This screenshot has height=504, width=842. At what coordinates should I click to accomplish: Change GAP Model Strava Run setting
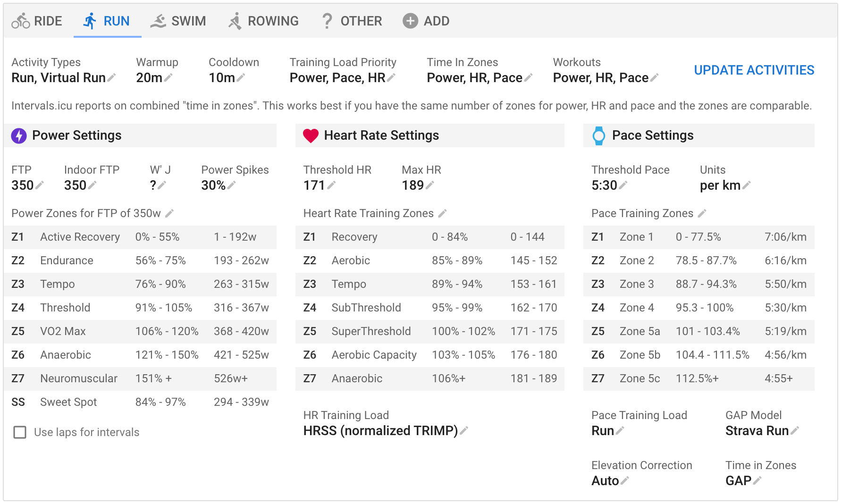[795, 431]
